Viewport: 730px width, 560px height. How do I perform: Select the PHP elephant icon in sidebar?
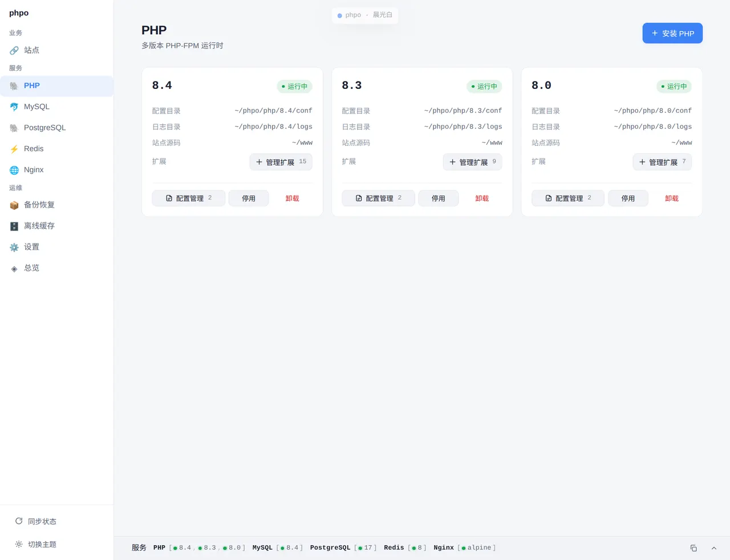point(14,86)
